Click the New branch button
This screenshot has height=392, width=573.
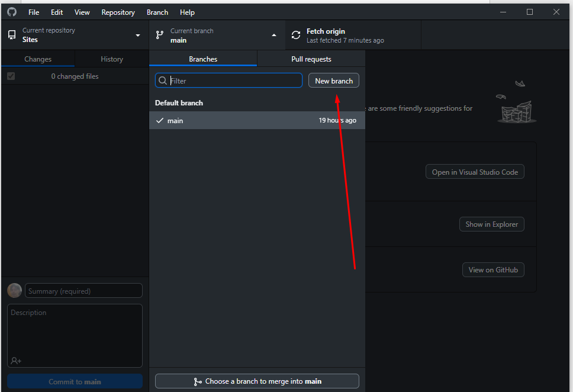[x=334, y=81]
